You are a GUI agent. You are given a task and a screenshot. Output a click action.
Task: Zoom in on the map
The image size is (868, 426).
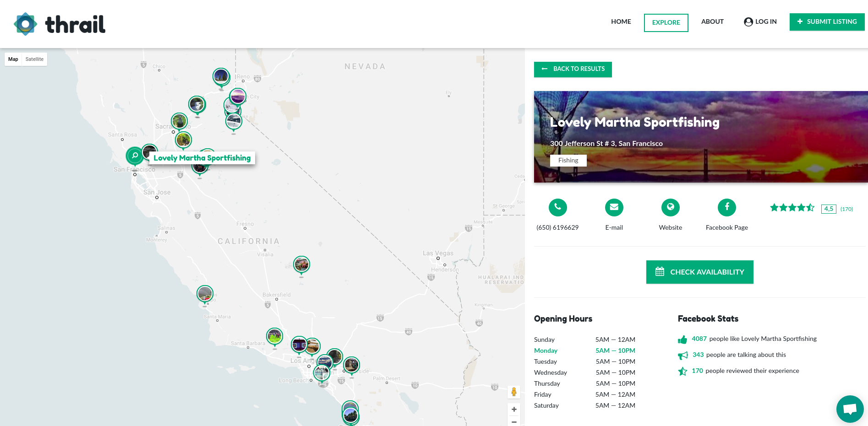(x=514, y=410)
